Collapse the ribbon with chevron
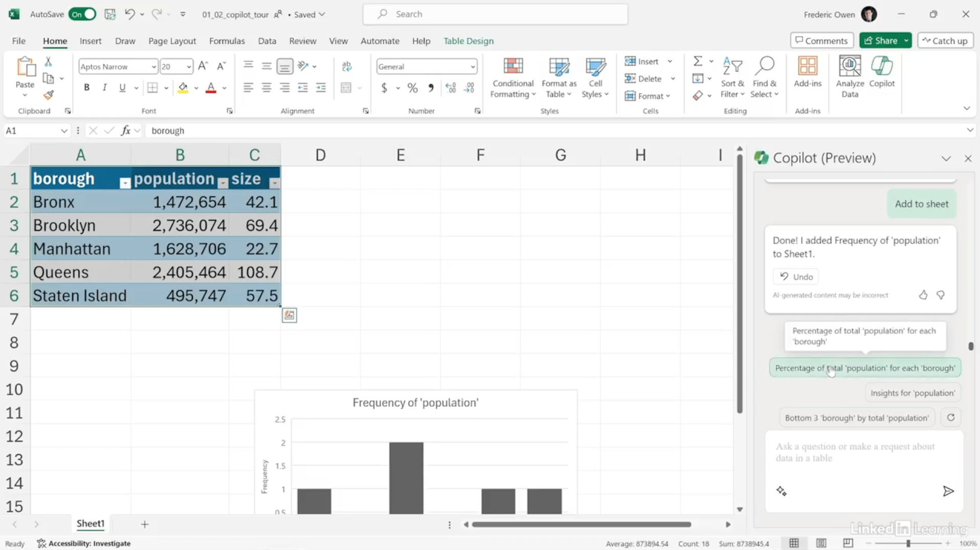 pos(966,108)
